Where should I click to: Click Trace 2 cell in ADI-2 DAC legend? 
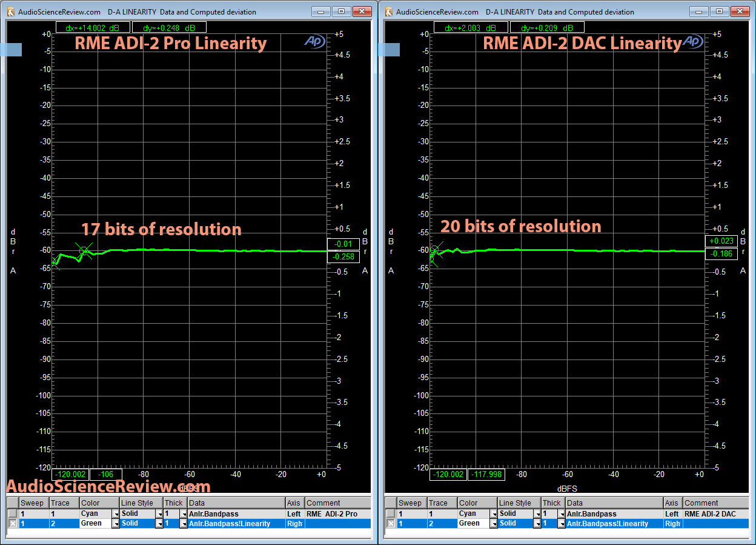[x=442, y=523]
